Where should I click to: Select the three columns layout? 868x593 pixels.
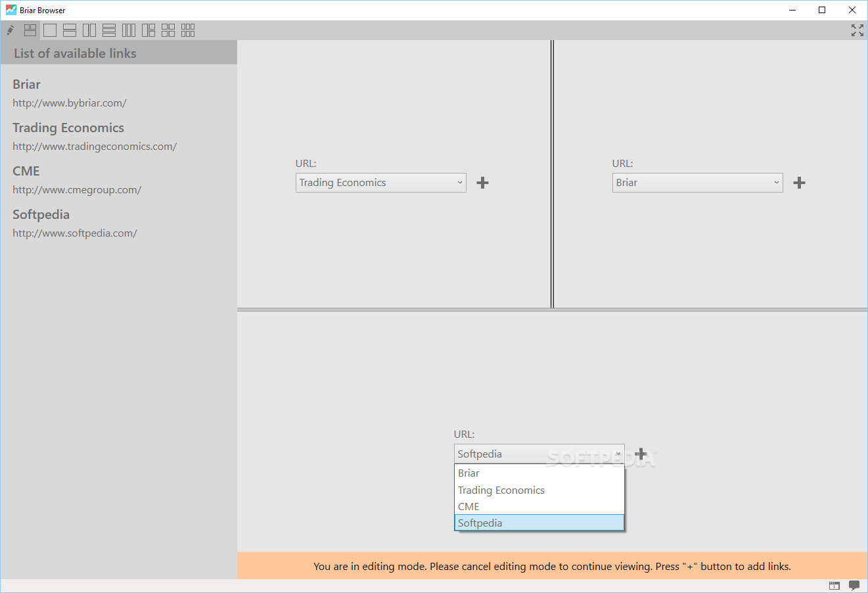tap(129, 30)
